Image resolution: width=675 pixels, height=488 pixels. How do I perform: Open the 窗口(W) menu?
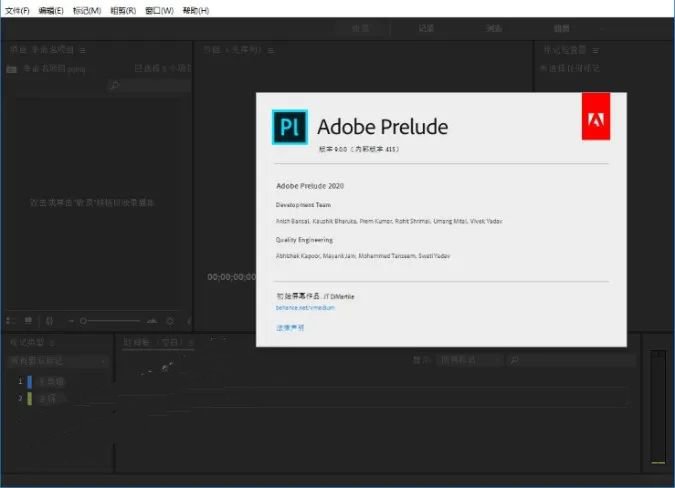coord(159,11)
